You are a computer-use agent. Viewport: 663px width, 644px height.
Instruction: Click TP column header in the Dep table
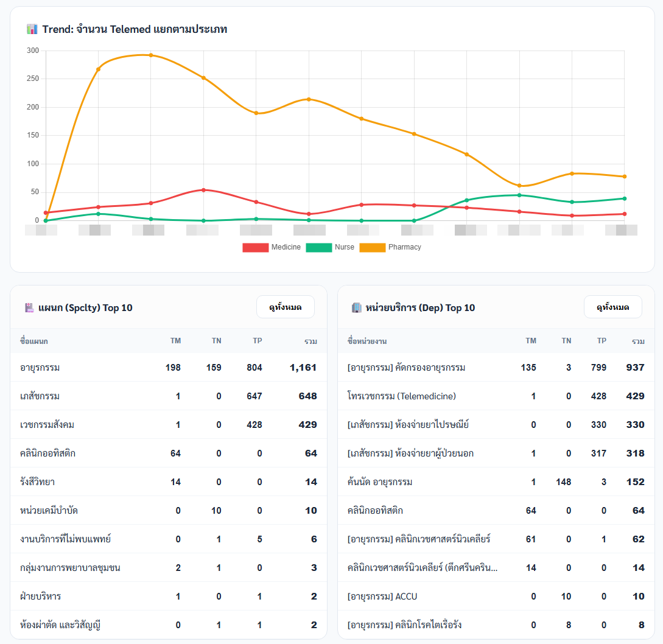602,341
